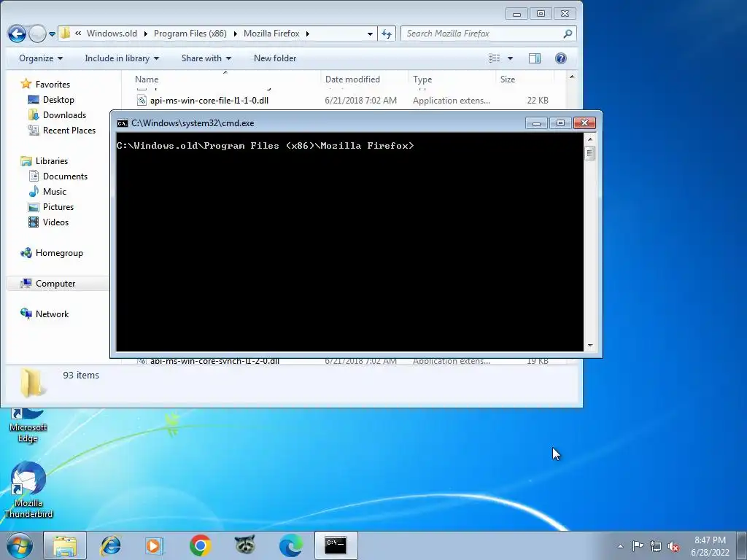This screenshot has width=747, height=560.
Task: Click raccoon app icon on taskbar
Action: click(245, 545)
